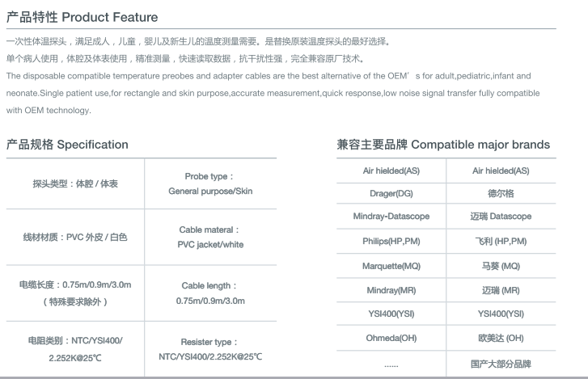Viewport: 588px width, 379px height.
Task: Click the Product Feature section heading
Action: point(82,17)
